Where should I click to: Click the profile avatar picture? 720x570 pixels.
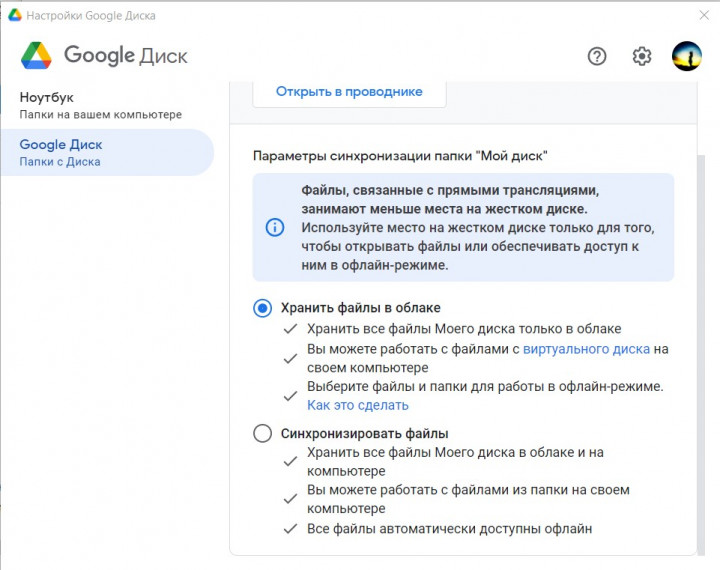(686, 56)
